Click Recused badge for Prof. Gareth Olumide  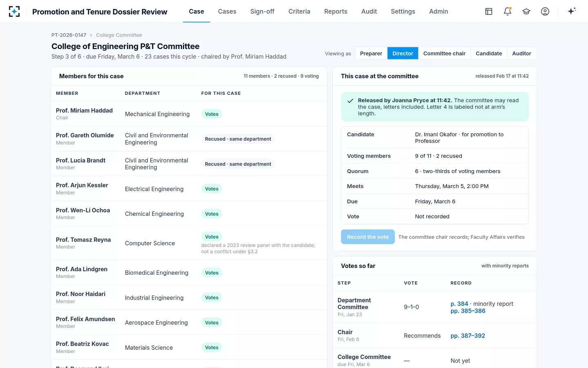pos(238,139)
